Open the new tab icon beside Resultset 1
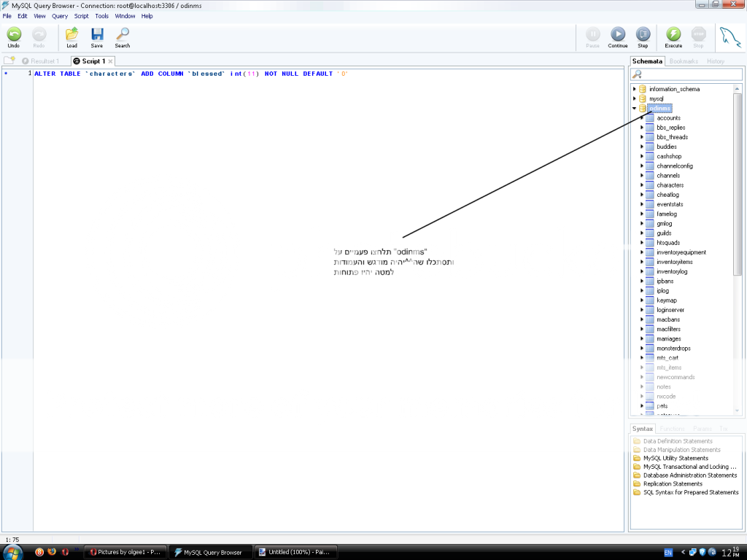Screen dimensions: 747x560 click(x=9, y=61)
